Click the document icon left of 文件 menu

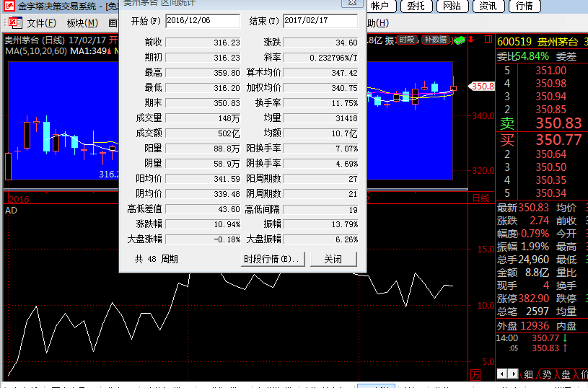(15, 23)
